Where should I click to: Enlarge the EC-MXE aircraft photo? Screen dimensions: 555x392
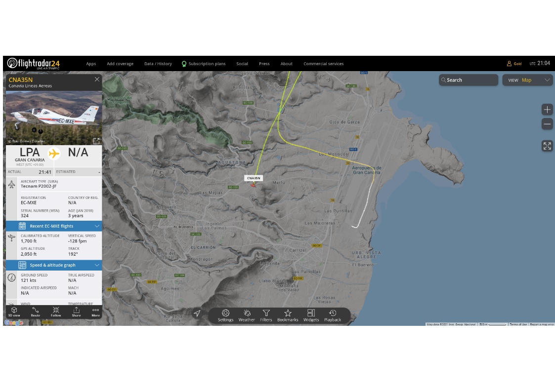96,141
